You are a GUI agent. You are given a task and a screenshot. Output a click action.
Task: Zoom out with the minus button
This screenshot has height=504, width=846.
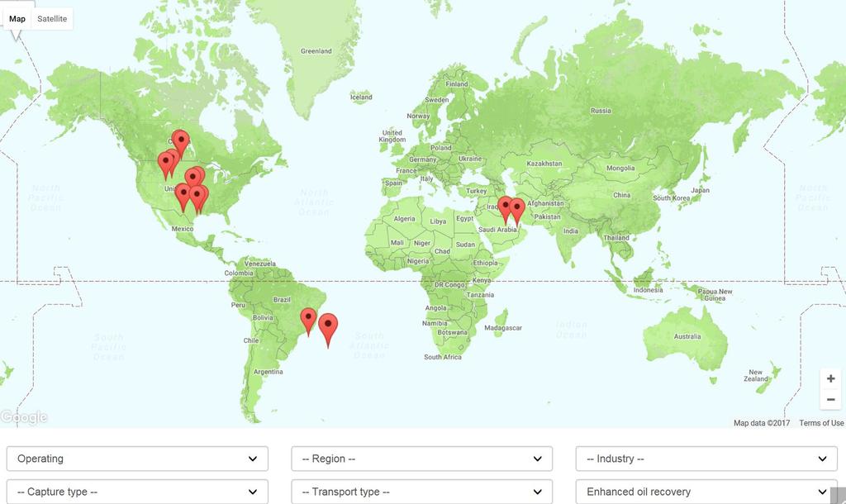click(831, 399)
